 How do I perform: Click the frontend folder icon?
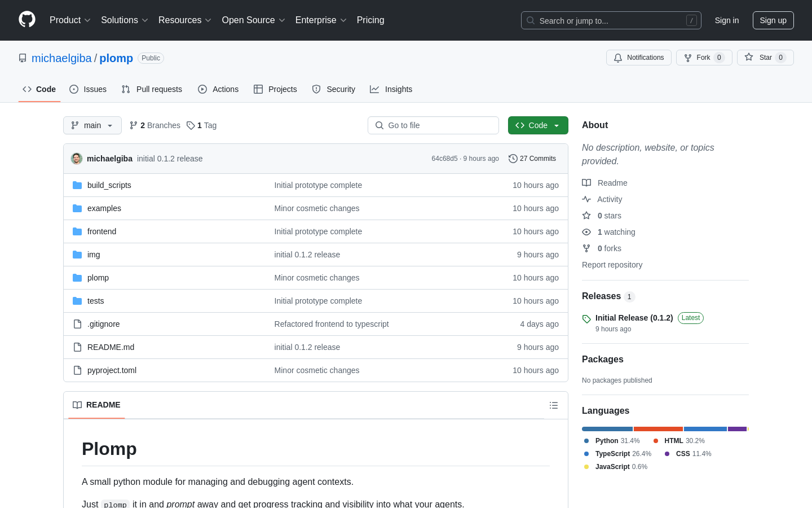click(x=77, y=231)
